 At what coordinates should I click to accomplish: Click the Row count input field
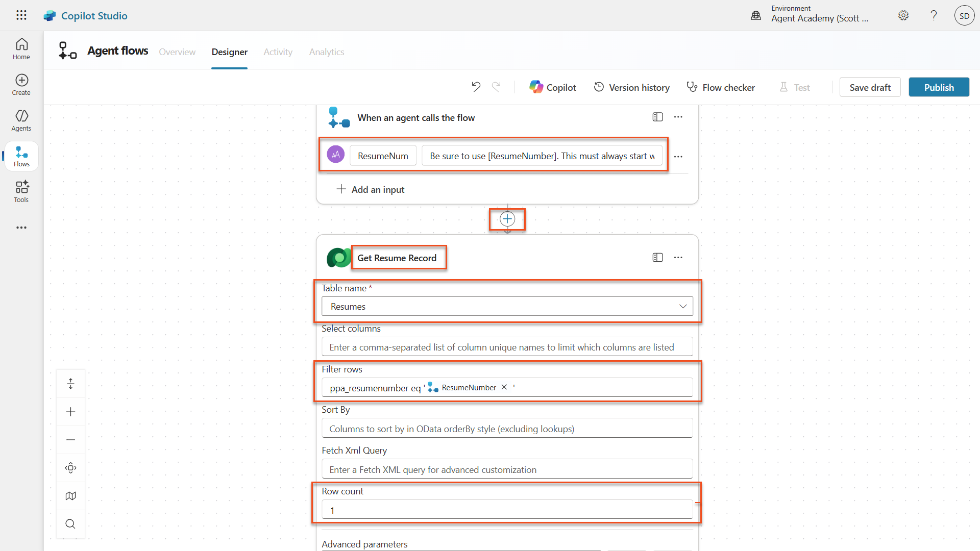point(507,510)
